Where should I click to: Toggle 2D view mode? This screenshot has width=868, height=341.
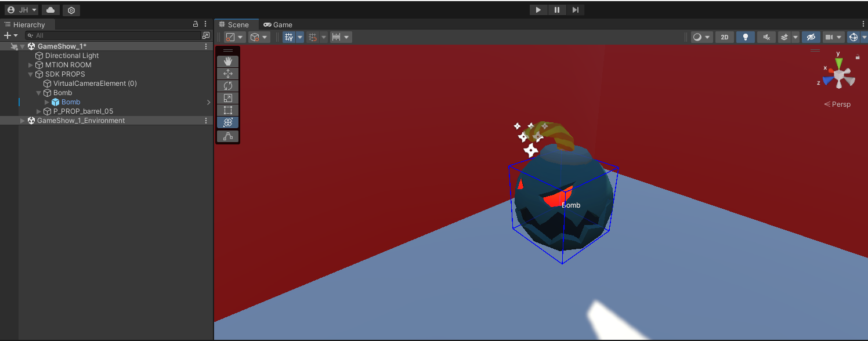724,37
